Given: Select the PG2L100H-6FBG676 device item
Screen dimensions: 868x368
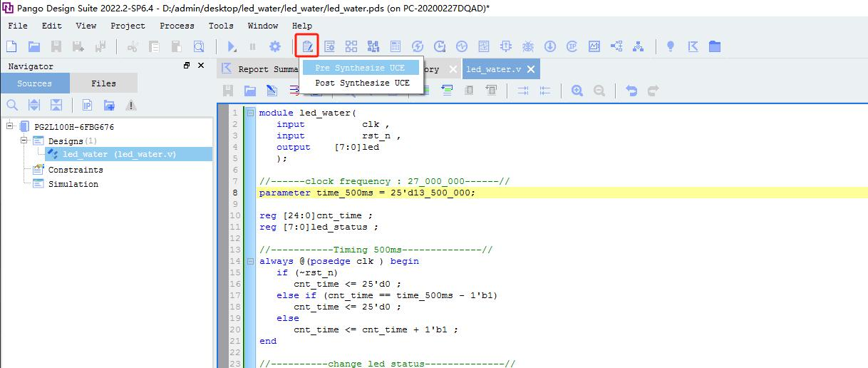Looking at the screenshot, I should pos(74,127).
